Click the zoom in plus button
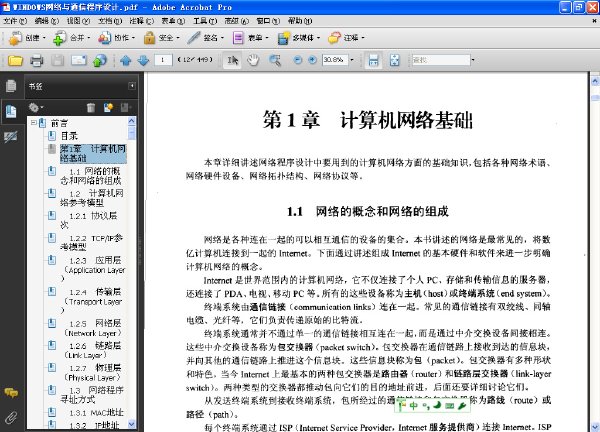 click(312, 60)
